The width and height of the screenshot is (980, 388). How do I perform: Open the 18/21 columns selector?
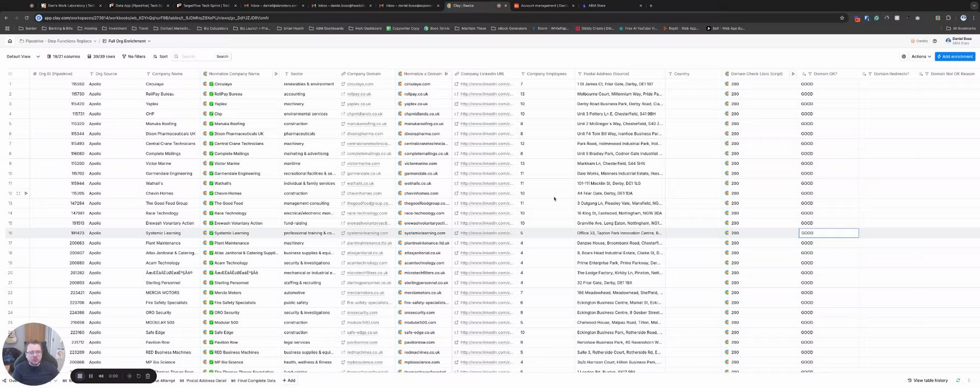[x=64, y=57]
